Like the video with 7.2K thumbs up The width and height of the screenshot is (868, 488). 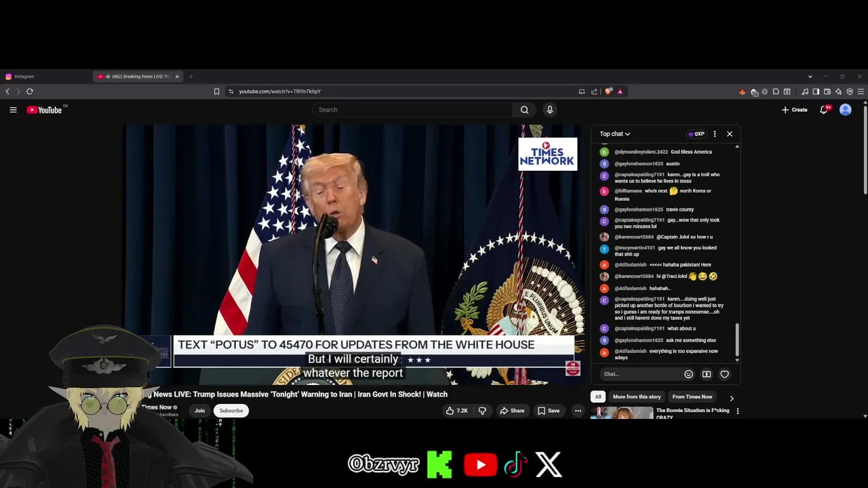tap(457, 411)
